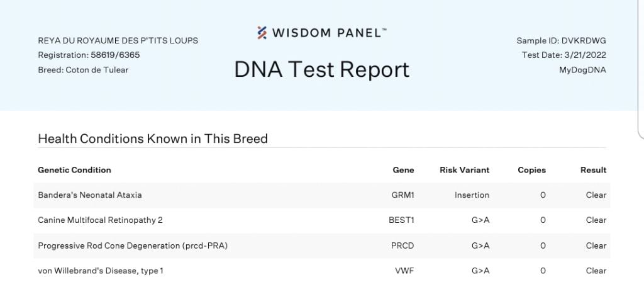Image resolution: width=644 pixels, height=289 pixels.
Task: Click the Wisdom Panel logo icon
Action: pos(262,33)
